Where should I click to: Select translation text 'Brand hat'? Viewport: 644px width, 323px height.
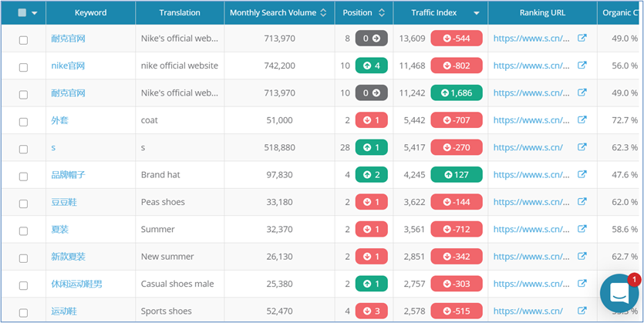tap(160, 175)
